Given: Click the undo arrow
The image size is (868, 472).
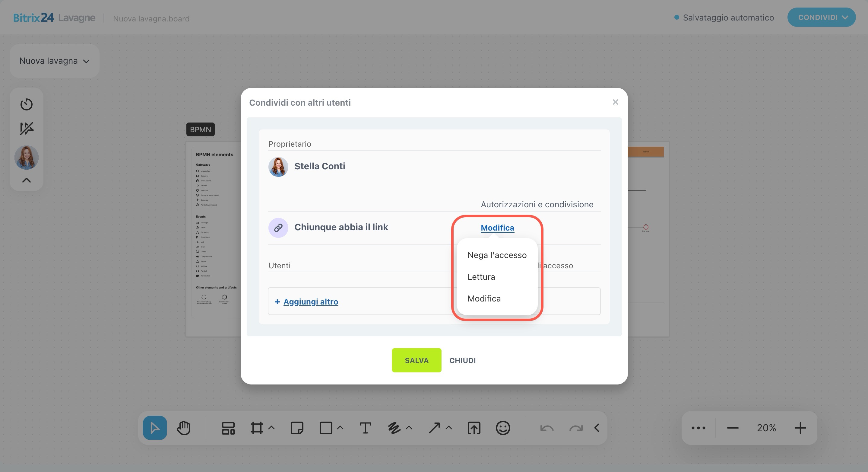Looking at the screenshot, I should (x=546, y=428).
